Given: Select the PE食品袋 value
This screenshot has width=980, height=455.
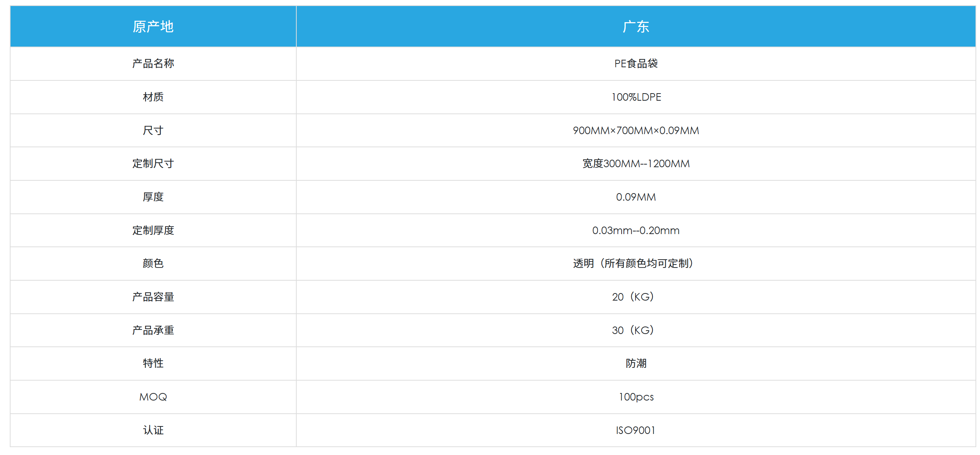Looking at the screenshot, I should tap(636, 63).
